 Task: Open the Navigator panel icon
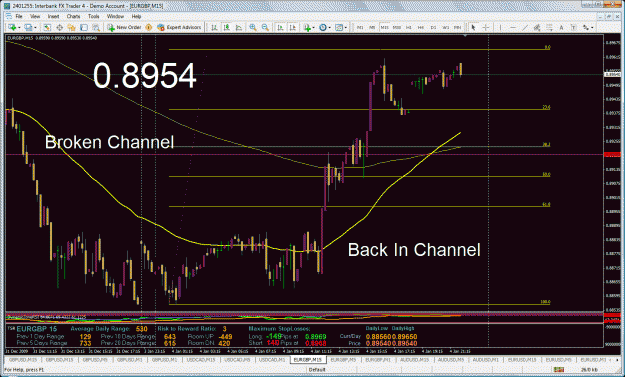[x=71, y=27]
